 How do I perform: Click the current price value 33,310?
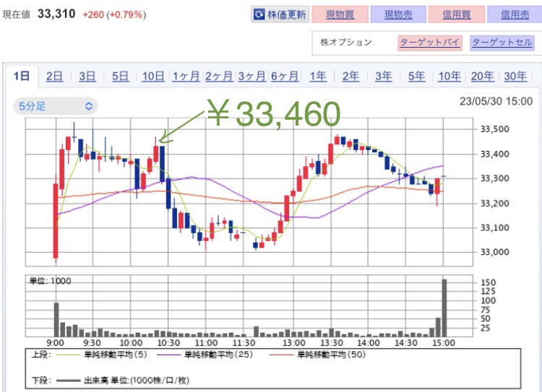56,14
